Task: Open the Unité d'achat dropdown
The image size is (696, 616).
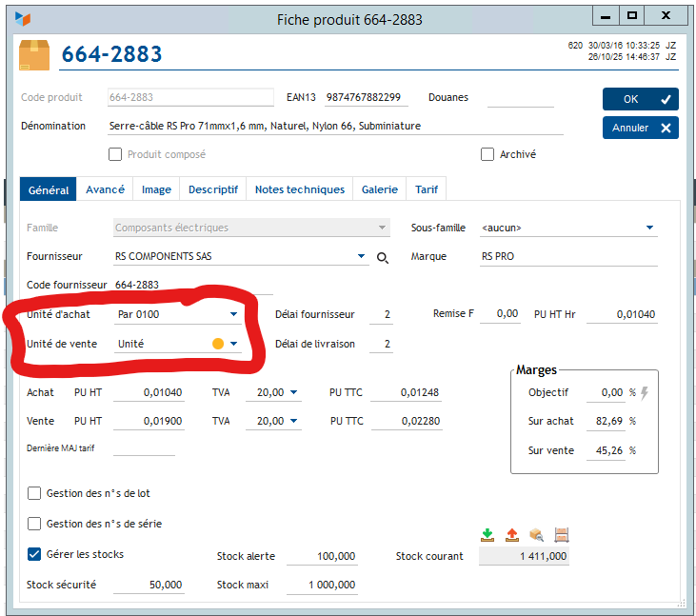Action: [233, 314]
